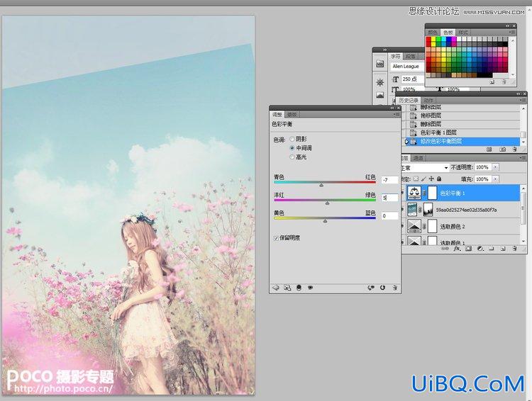Select the 选取颜色 2 adjustment layer

(462, 227)
